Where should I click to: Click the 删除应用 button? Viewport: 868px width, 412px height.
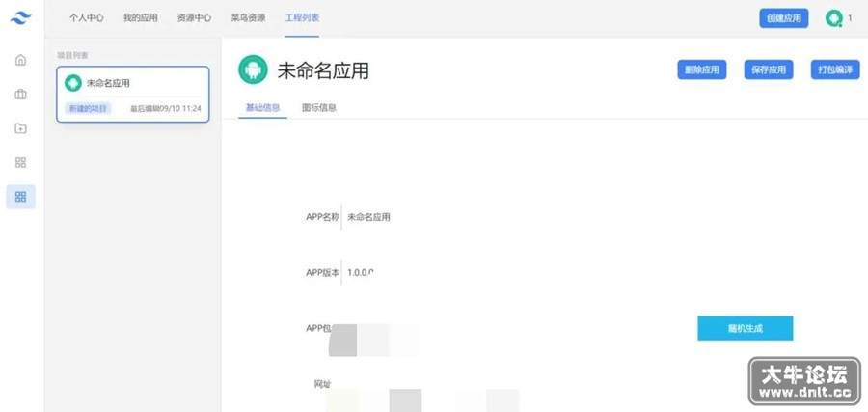(x=702, y=69)
